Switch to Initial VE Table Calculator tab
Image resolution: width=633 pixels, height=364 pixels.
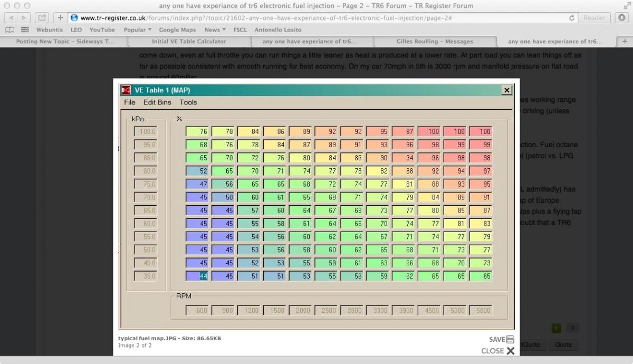189,41
